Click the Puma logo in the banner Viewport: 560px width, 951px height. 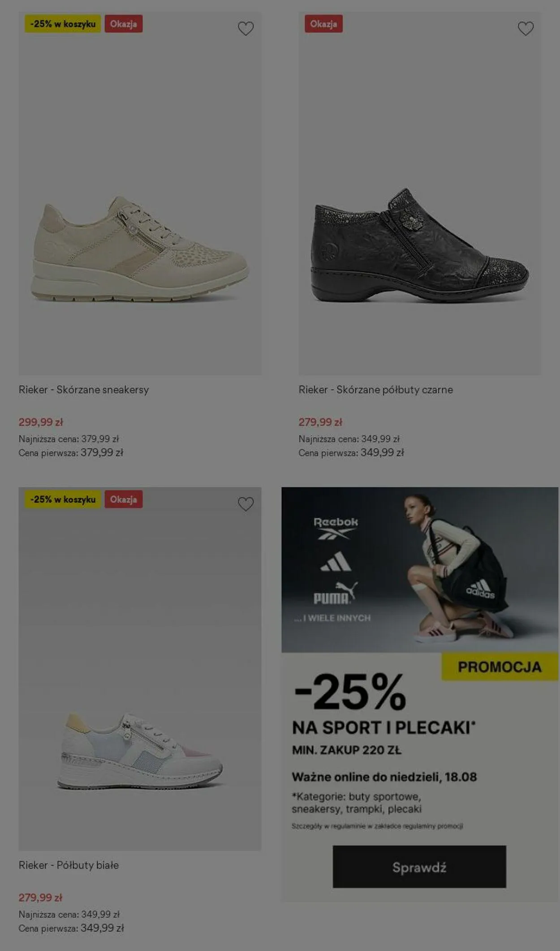pyautogui.click(x=336, y=592)
